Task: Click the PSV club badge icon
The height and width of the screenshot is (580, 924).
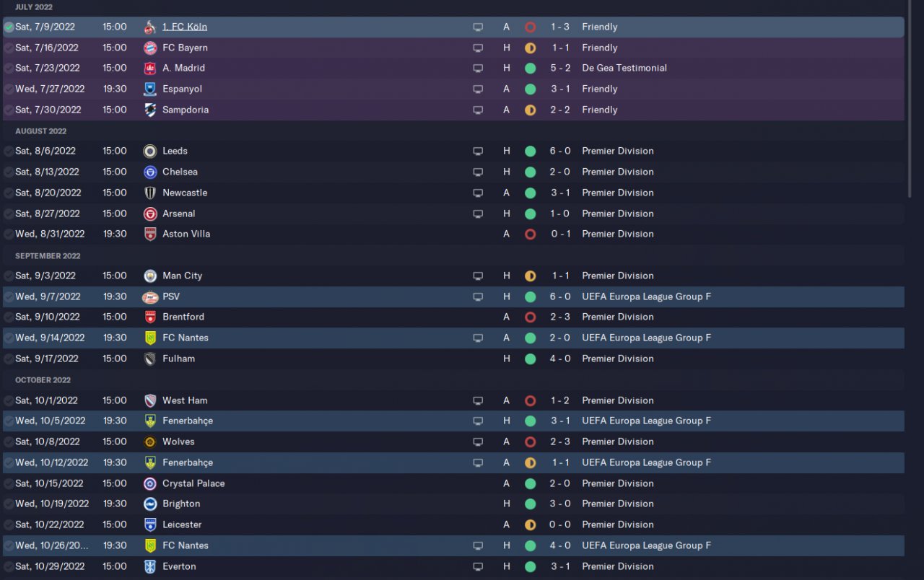Action: (x=150, y=296)
